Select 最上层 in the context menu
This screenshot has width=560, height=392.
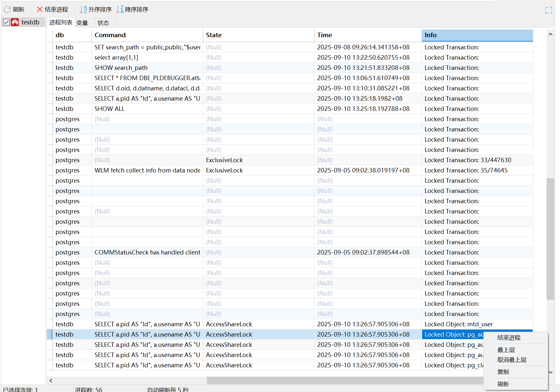(x=506, y=350)
